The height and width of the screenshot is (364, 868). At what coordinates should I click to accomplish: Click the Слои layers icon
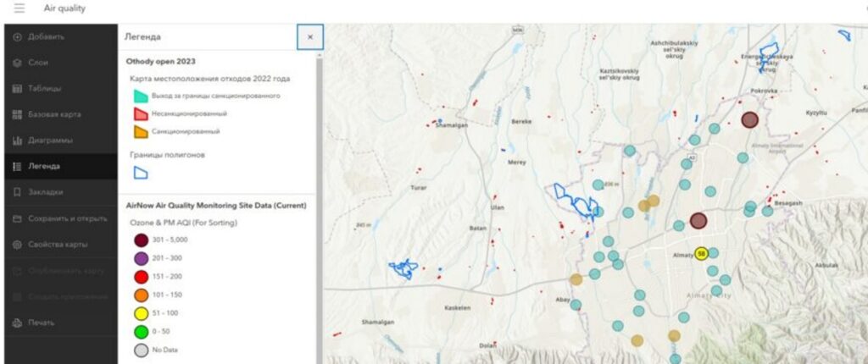tap(17, 63)
